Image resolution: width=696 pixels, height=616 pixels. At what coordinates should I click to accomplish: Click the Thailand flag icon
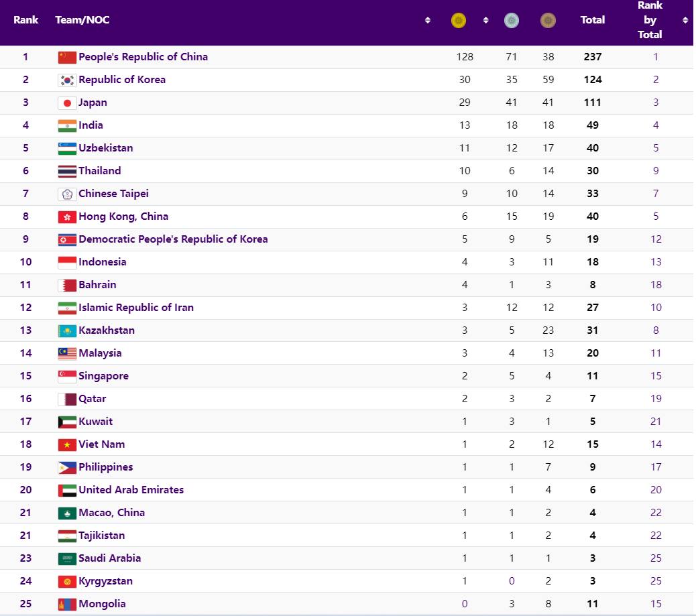tap(67, 172)
